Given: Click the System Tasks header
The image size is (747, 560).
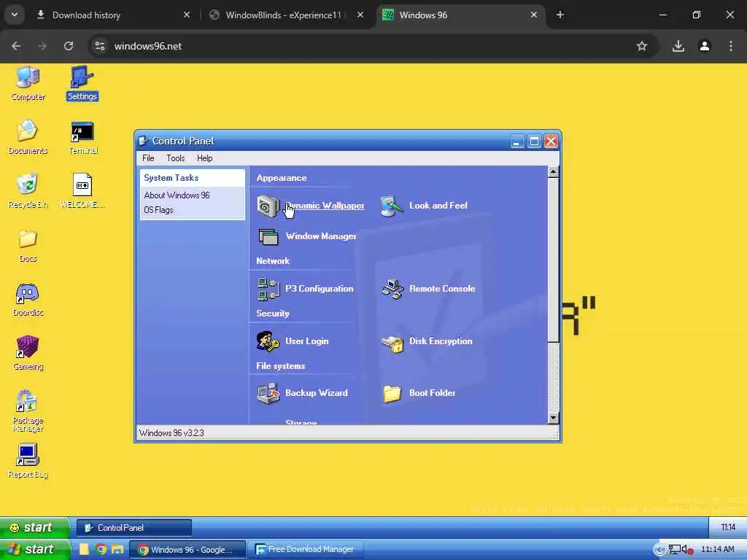Looking at the screenshot, I should tap(193, 178).
